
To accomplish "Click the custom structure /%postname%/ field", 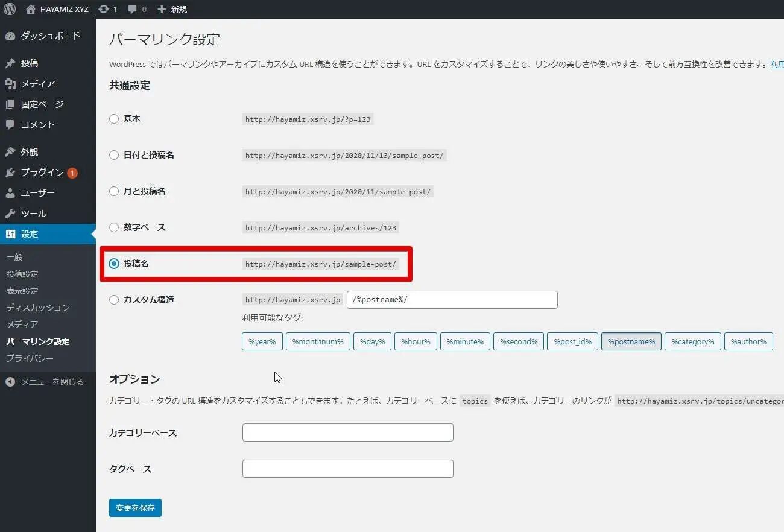I will [x=452, y=300].
